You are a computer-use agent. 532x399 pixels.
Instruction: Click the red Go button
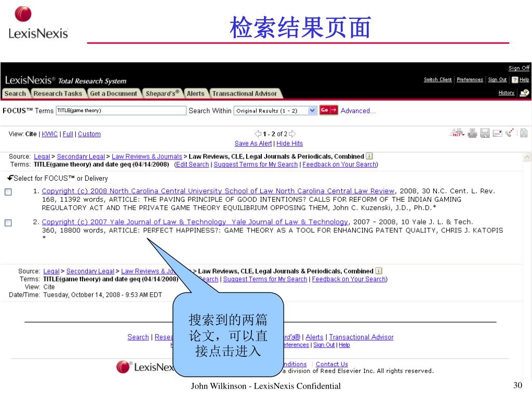328,110
